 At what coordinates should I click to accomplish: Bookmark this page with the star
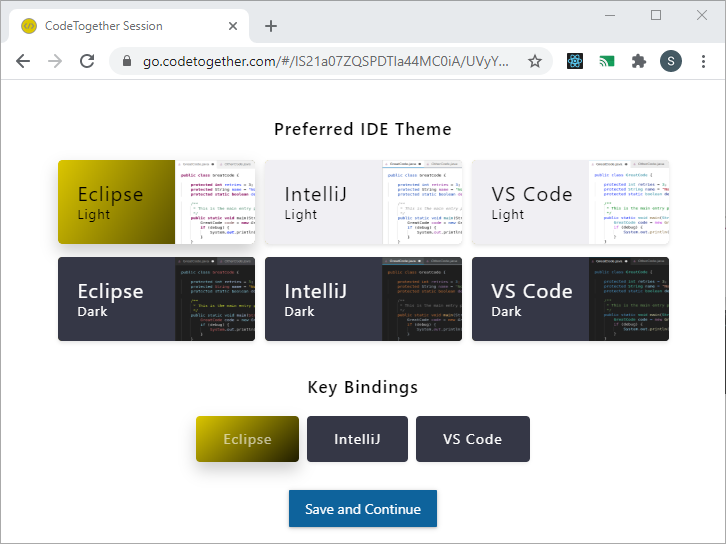tap(535, 61)
